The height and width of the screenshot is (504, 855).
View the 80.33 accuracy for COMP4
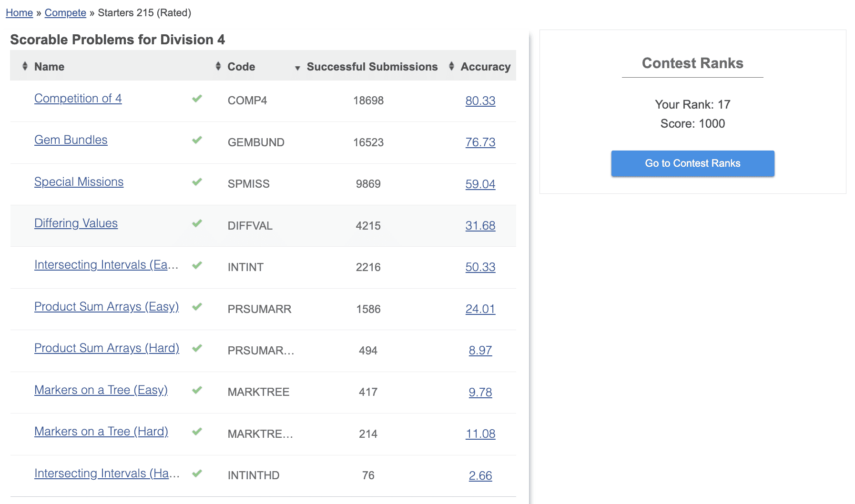click(480, 101)
